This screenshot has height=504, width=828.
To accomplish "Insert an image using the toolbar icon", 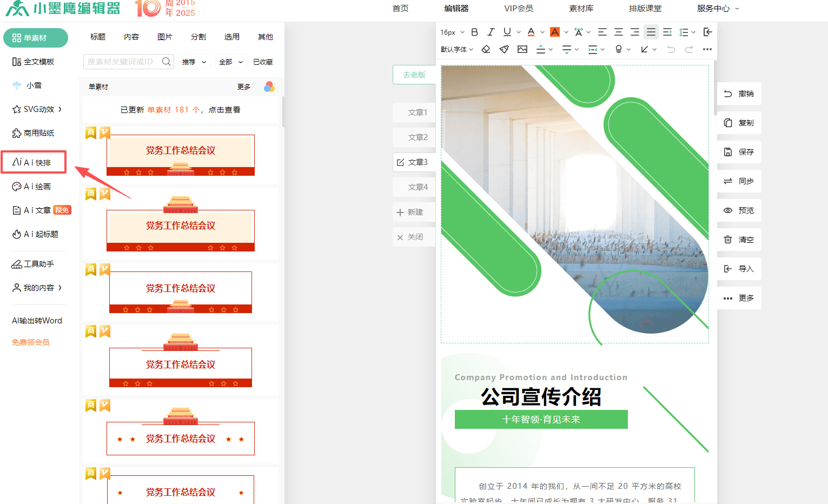I will pos(522,49).
